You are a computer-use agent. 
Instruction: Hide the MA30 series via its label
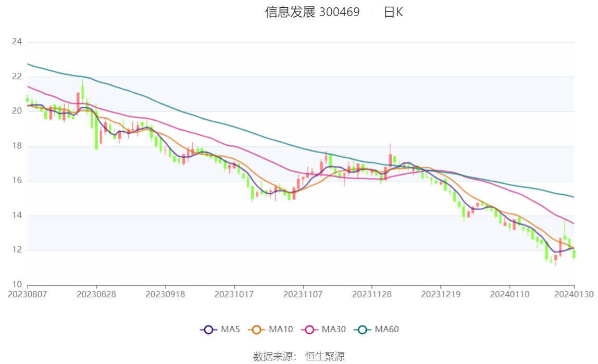(x=334, y=329)
